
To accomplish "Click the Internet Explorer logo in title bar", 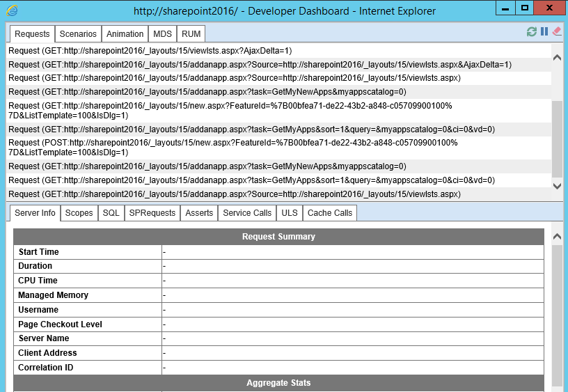I will tap(12, 10).
